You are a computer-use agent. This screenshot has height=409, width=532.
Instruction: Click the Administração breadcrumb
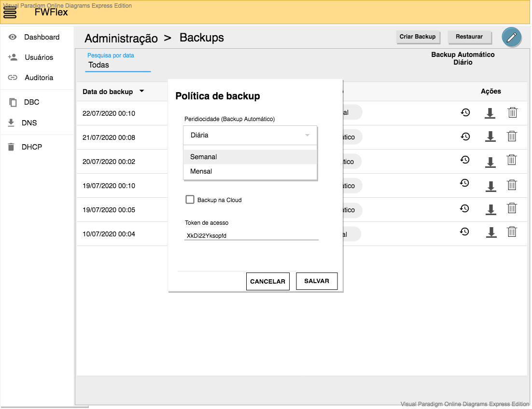[121, 38]
